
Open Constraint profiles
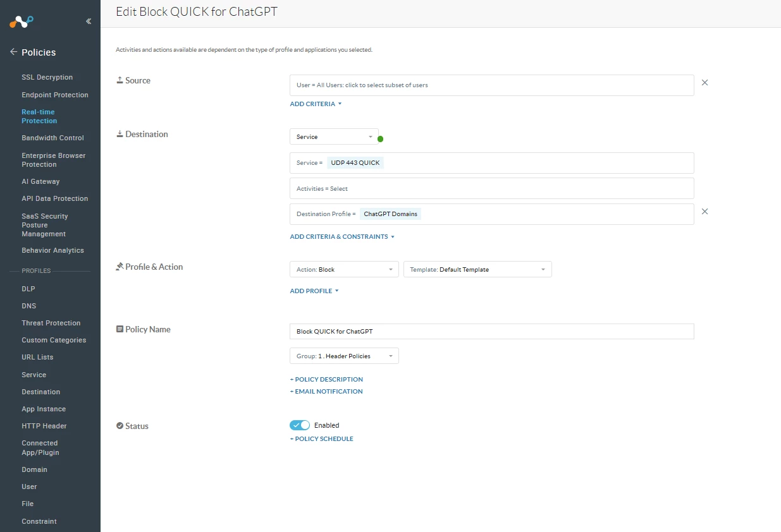39,521
